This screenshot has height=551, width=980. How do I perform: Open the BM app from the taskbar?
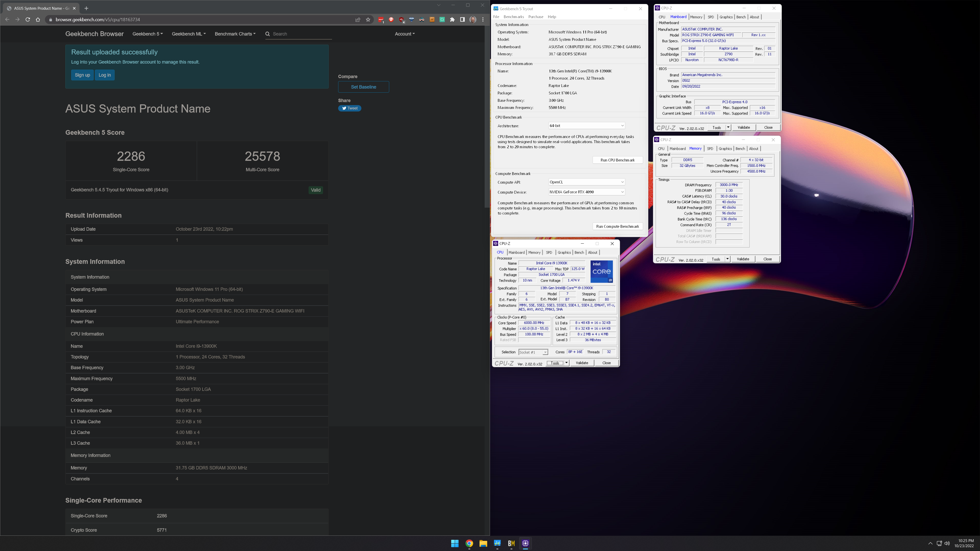pos(511,543)
